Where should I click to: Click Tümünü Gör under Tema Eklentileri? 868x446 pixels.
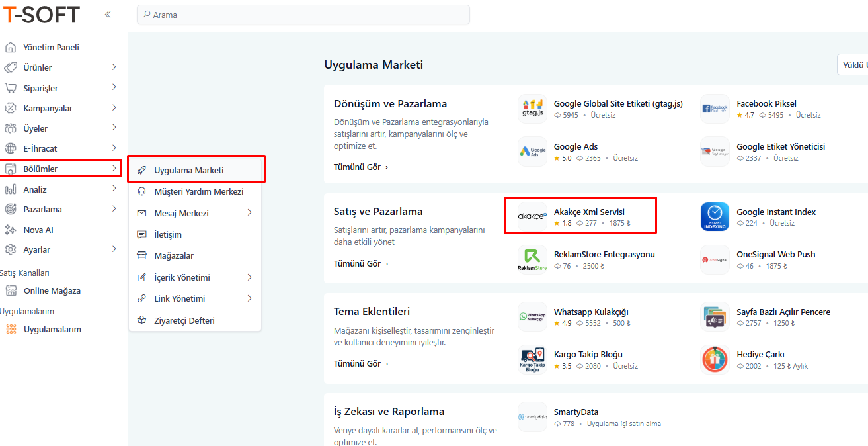tap(361, 364)
